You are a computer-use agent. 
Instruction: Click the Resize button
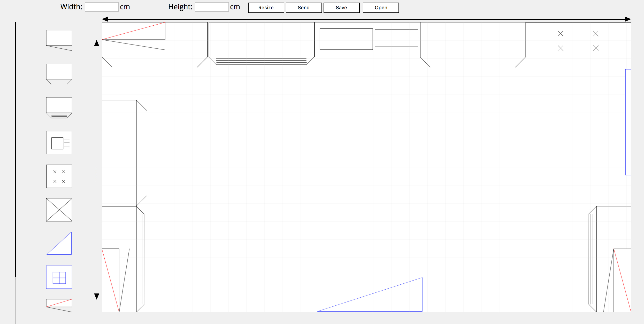(266, 8)
